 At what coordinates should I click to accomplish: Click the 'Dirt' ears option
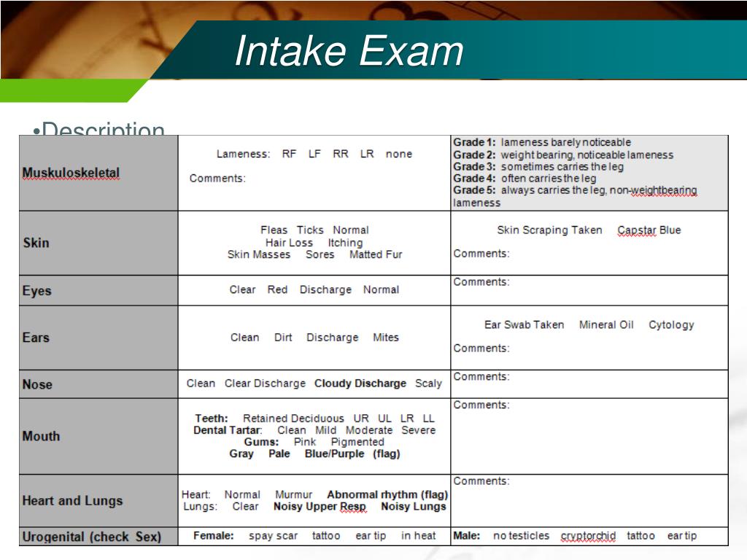tap(283, 337)
